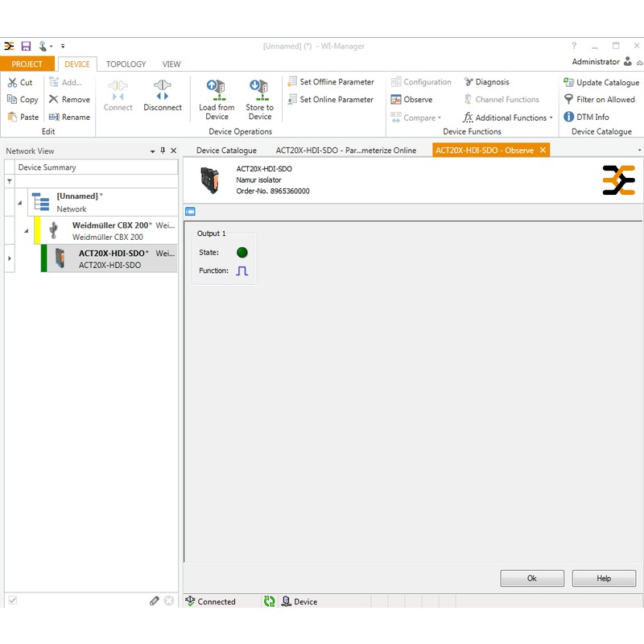644x644 pixels.
Task: Click the touch mode icon in title bar
Action: tap(43, 46)
